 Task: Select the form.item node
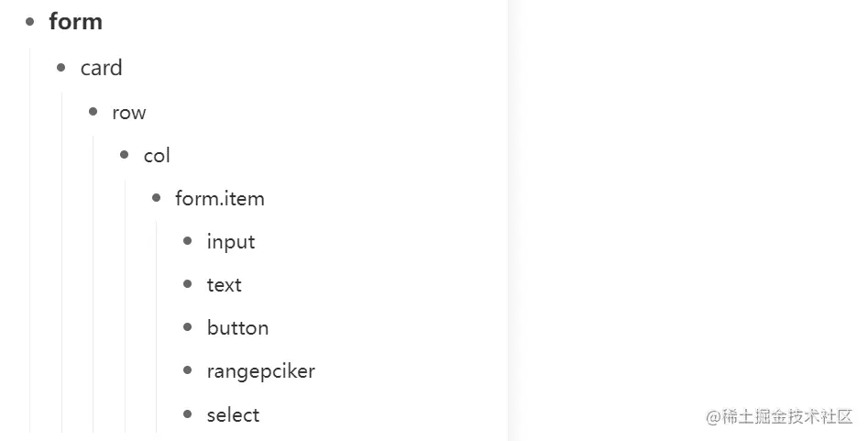click(x=220, y=199)
